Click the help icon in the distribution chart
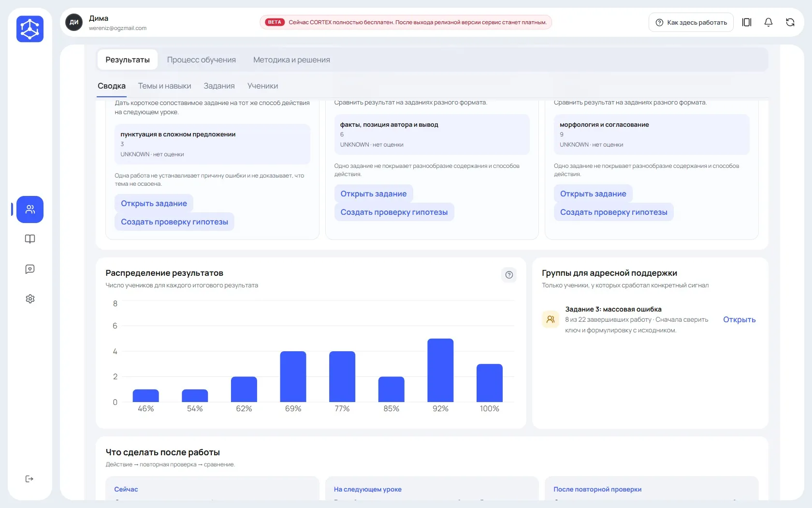 click(x=509, y=275)
